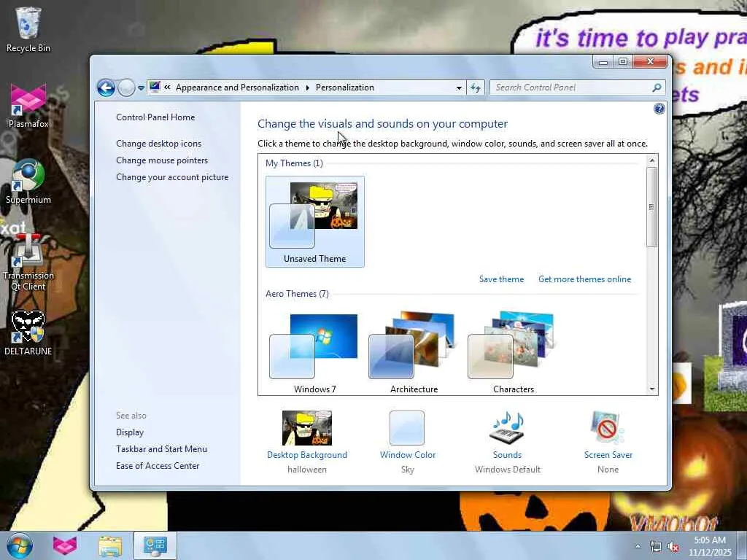Open Get more themes online
747x560 pixels.
[x=584, y=279]
